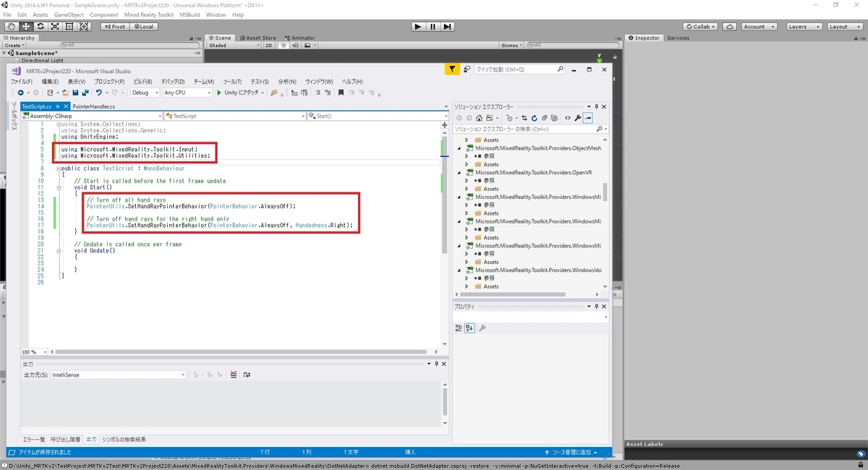868x470 pixels.
Task: Toggle 2D scene view mode
Action: point(268,45)
